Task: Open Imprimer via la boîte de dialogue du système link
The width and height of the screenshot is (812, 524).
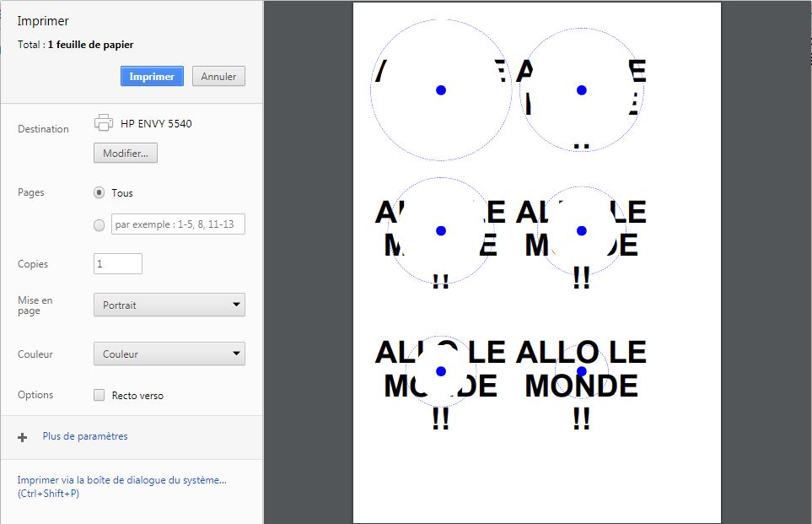Action: (121, 487)
